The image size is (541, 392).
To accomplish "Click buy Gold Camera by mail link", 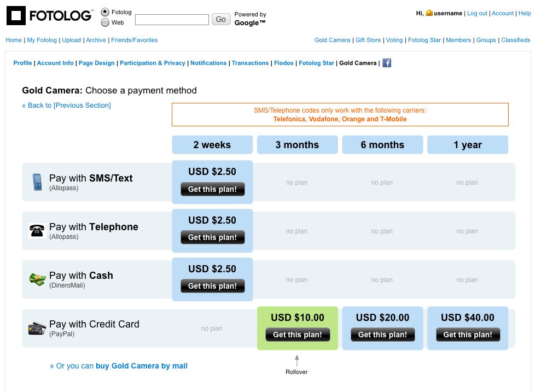I will [x=142, y=366].
